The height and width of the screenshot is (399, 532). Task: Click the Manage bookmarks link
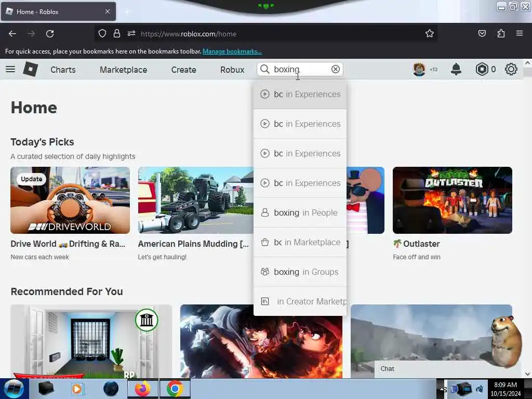pos(232,51)
